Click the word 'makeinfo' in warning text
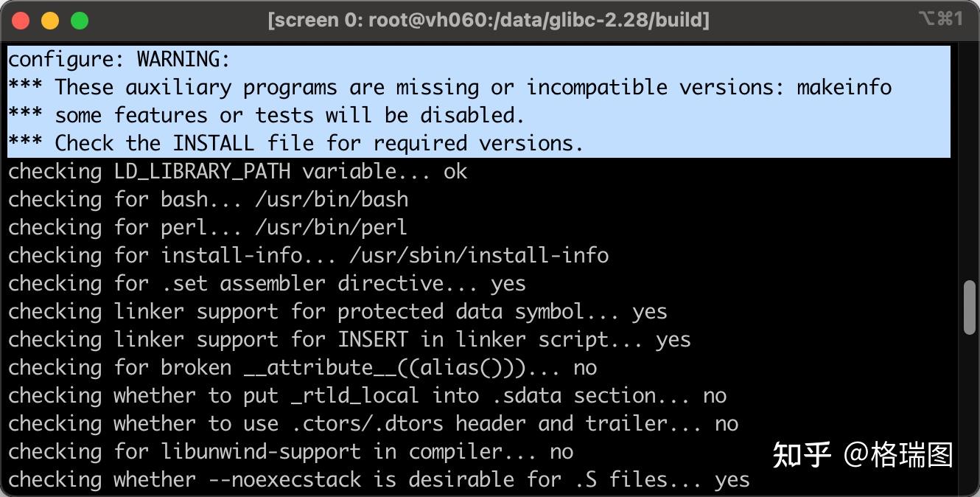980x497 pixels. (844, 87)
